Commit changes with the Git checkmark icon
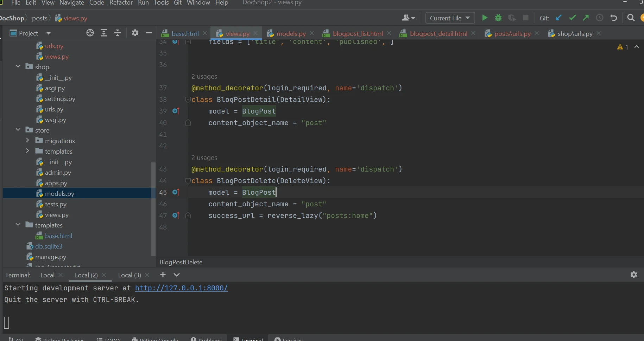Image resolution: width=644 pixels, height=341 pixels. click(x=572, y=18)
